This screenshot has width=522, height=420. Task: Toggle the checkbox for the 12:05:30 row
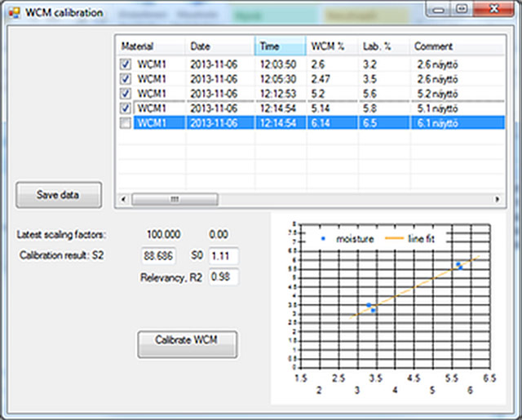(126, 78)
